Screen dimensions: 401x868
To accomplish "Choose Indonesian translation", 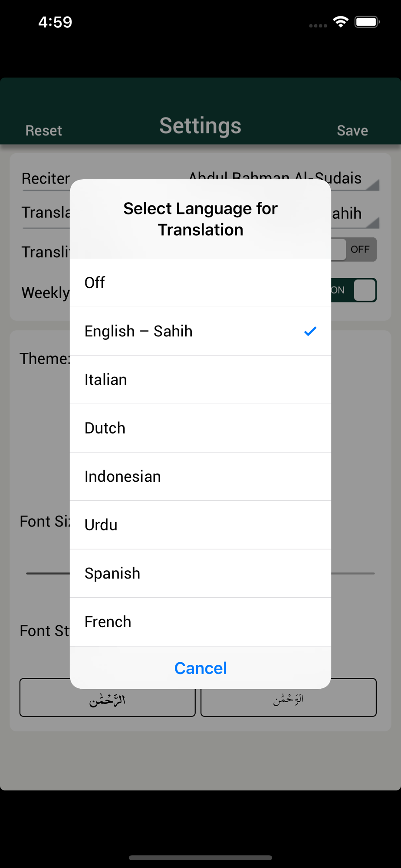I will click(x=200, y=477).
